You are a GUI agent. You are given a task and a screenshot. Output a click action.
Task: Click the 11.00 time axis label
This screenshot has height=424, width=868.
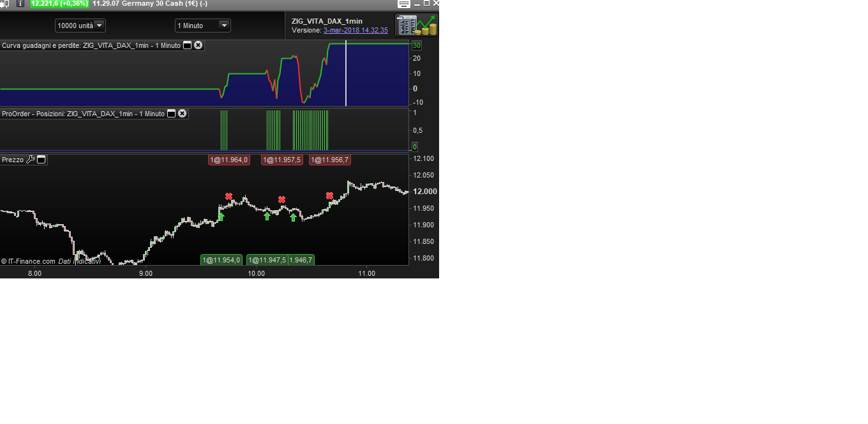(366, 273)
